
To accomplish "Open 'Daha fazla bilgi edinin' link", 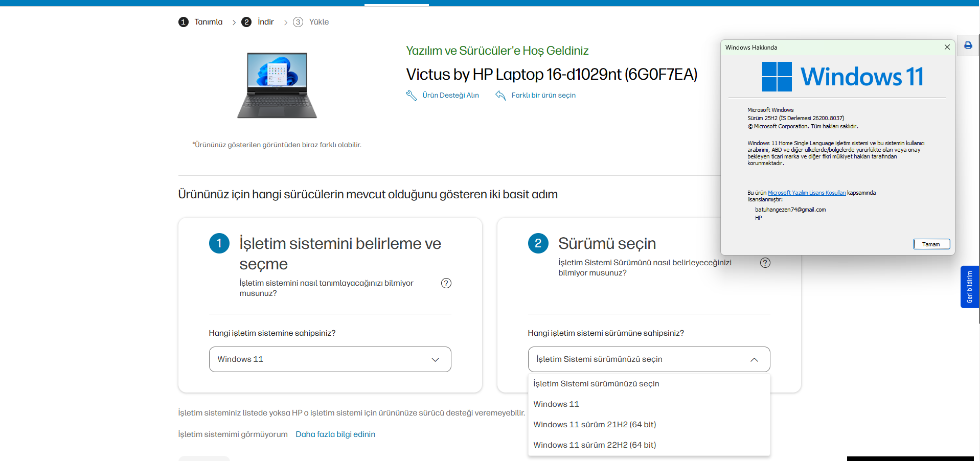I will 335,434.
